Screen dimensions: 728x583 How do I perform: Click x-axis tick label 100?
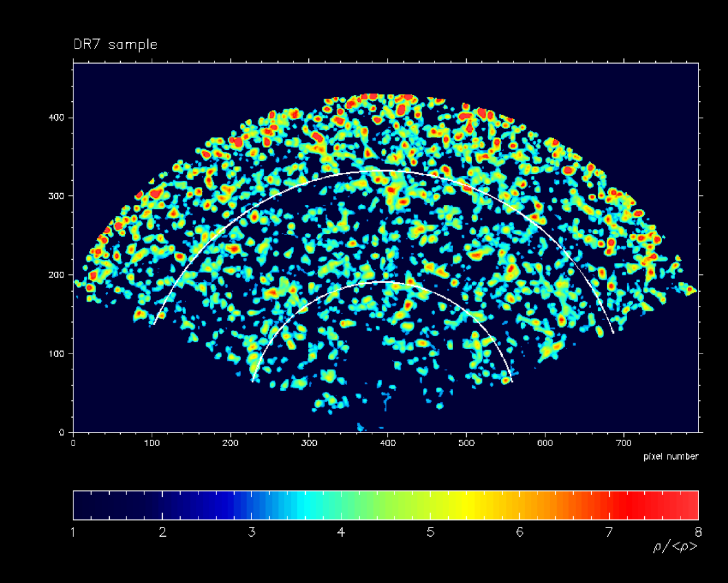[x=152, y=443]
